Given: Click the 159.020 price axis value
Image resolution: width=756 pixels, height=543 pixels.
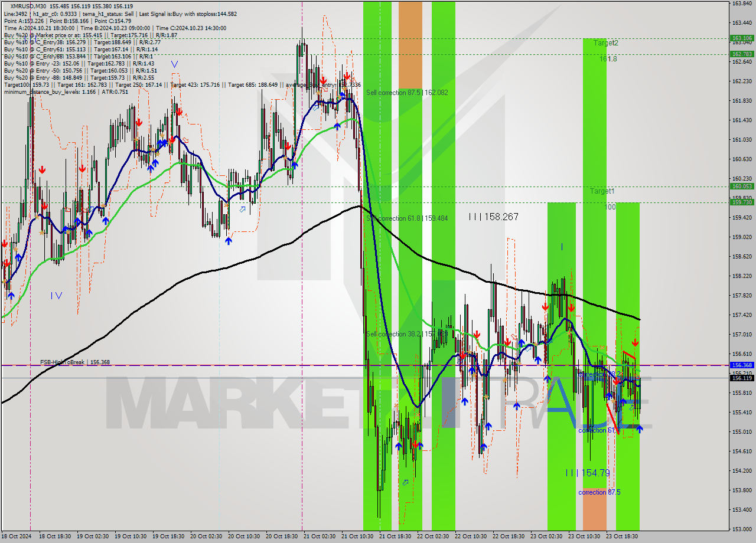Looking at the screenshot, I should pyautogui.click(x=742, y=237).
